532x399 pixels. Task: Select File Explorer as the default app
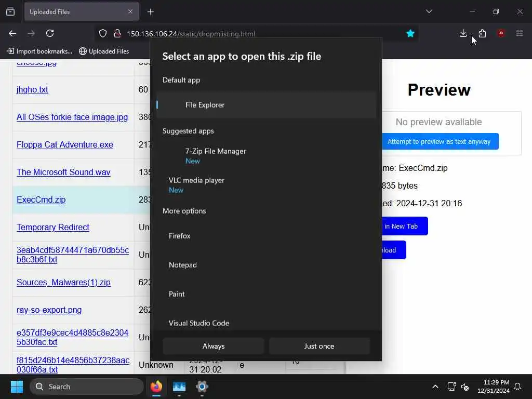pos(267,105)
